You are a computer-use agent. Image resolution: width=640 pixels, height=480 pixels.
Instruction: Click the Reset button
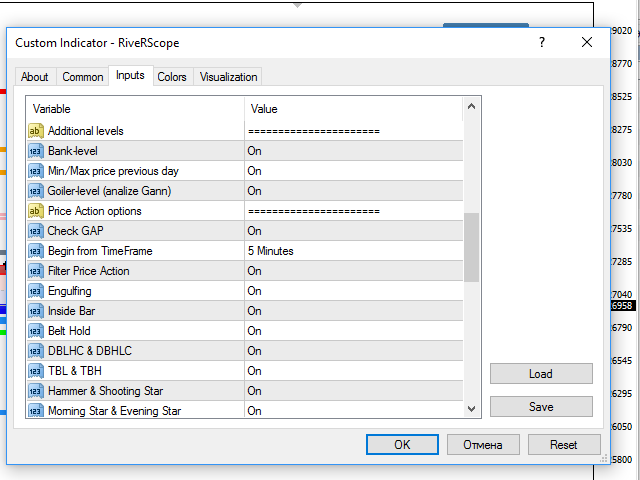(x=564, y=444)
